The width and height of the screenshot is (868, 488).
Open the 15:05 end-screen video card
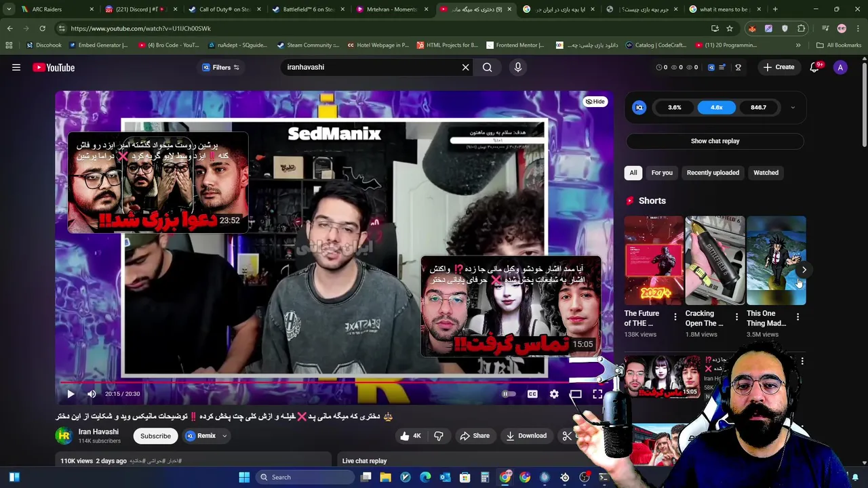[511, 306]
